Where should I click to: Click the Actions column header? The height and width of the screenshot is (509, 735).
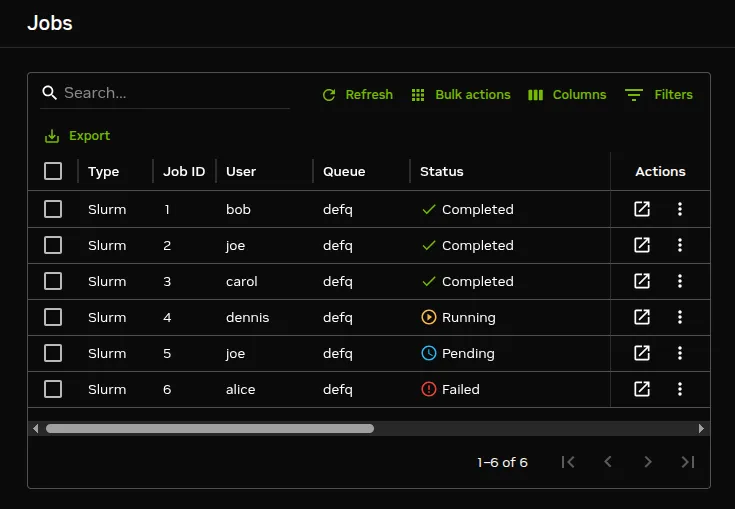click(x=660, y=172)
